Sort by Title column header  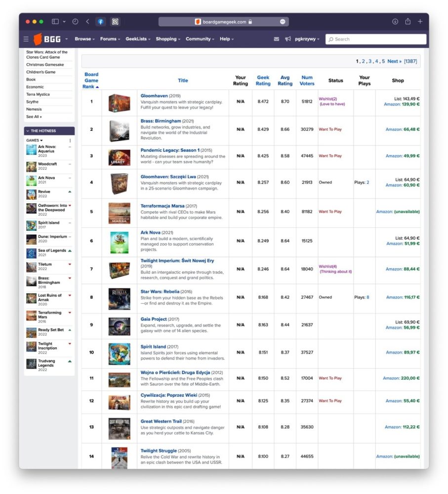[183, 81]
